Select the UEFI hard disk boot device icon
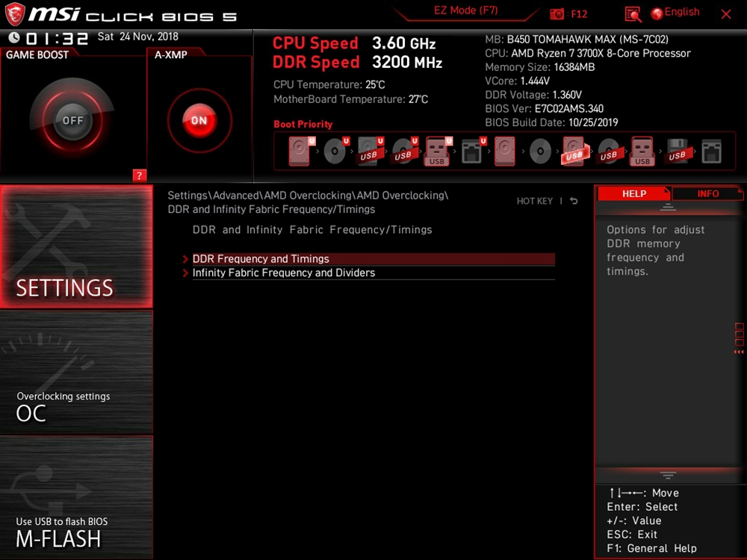The image size is (747, 560). 300,151
